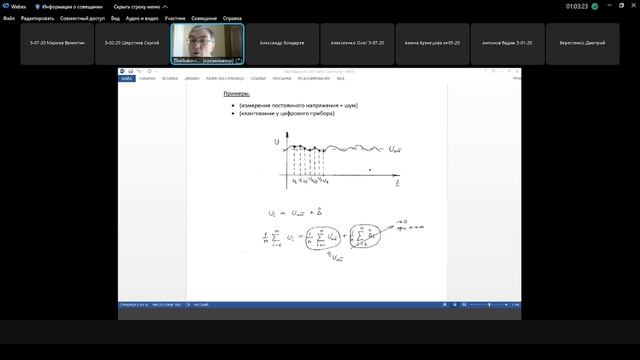The image size is (640, 360).
Task: Click the Word app icon in title bar
Action: point(122,71)
